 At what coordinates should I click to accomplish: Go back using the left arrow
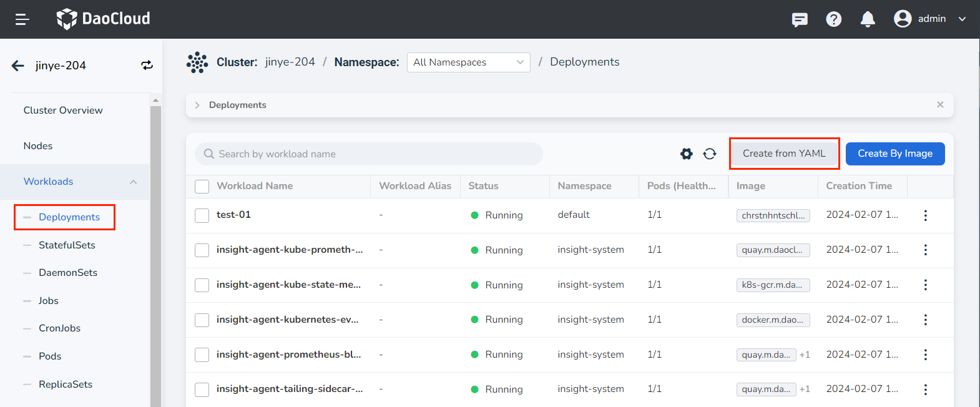point(18,66)
